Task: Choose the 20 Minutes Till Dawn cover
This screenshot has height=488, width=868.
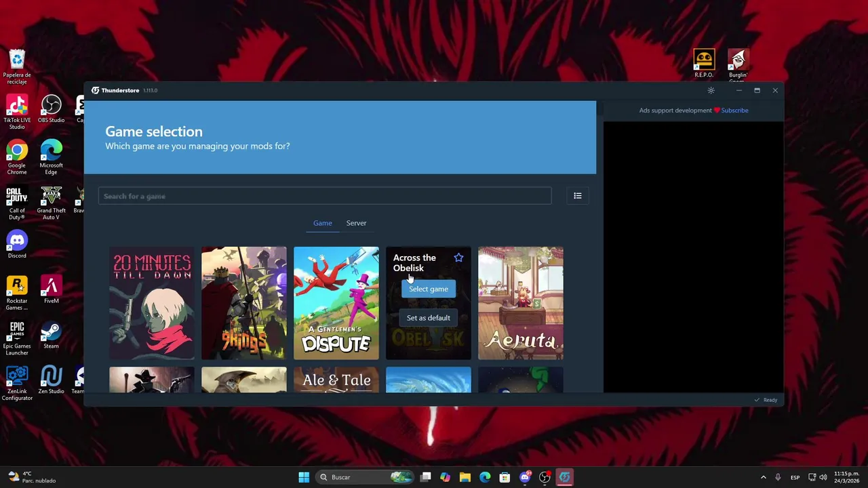Action: (152, 303)
